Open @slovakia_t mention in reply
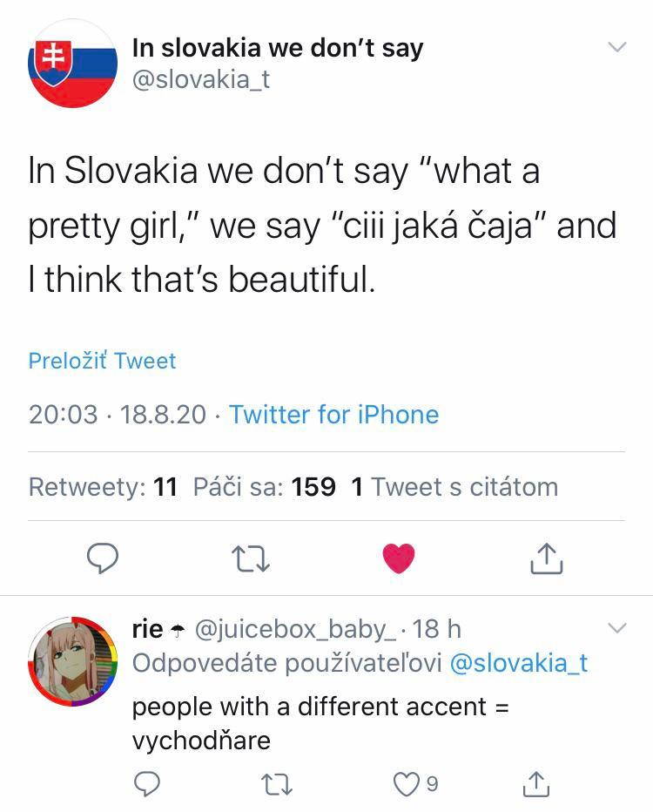 pos(518,663)
